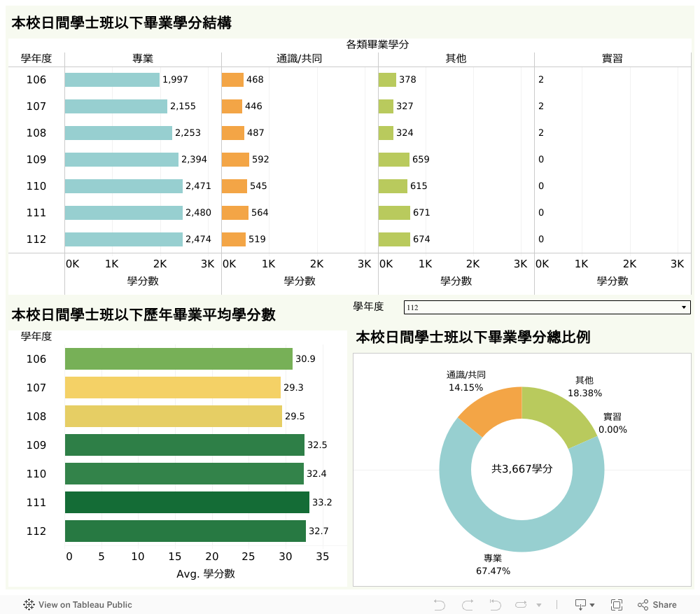Click the 通識/共同 14.15% pie label
Viewport: 700px width, 614px height.
[465, 382]
